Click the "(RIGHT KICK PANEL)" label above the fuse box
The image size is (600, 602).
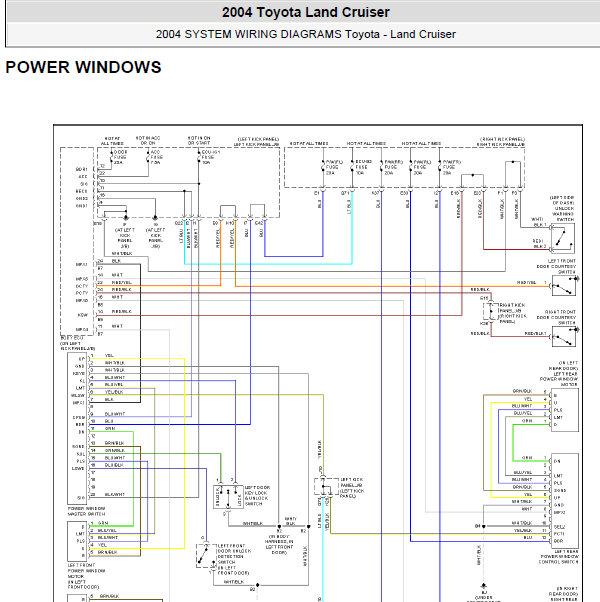(502, 139)
